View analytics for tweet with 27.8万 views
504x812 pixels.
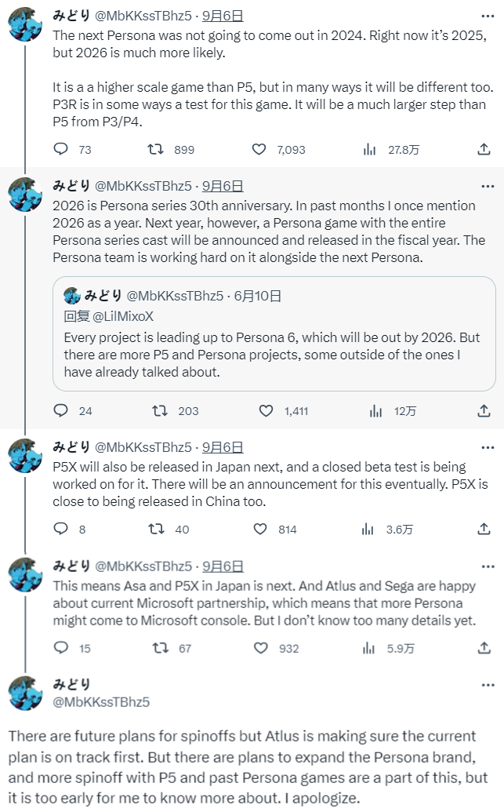point(370,149)
